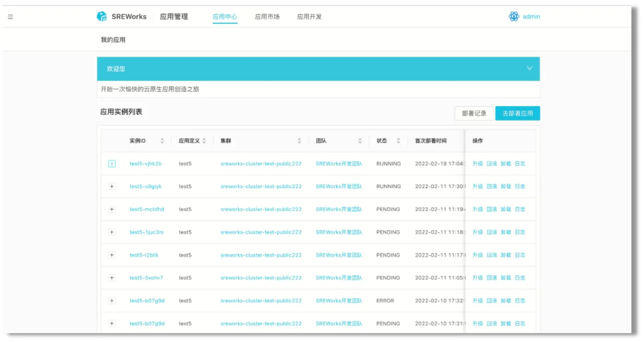This screenshot has width=644, height=342.
Task: Click the ERROR status cell
Action: pyautogui.click(x=385, y=301)
